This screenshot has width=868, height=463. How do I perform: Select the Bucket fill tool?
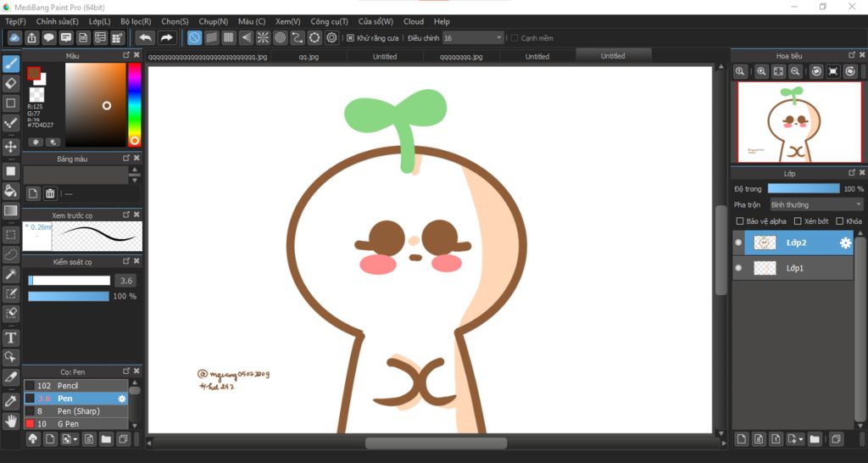10,191
